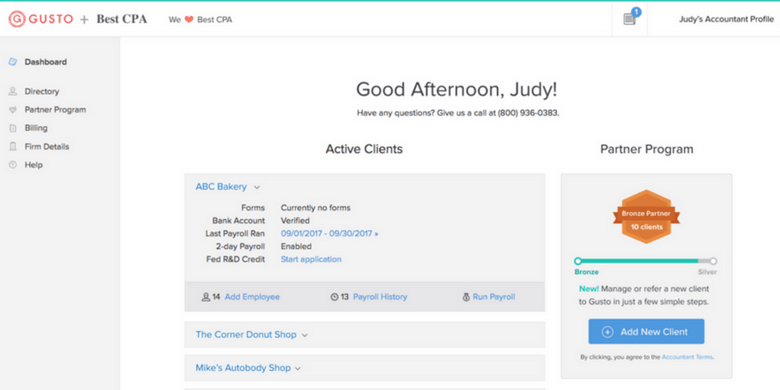Open Mike's Autobody Shop link
This screenshot has width=780, height=390.
(x=243, y=368)
